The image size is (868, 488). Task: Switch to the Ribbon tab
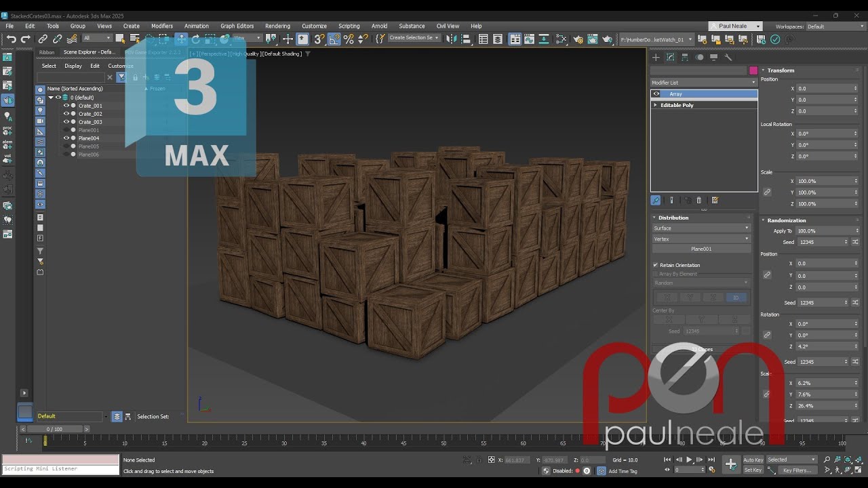point(47,52)
